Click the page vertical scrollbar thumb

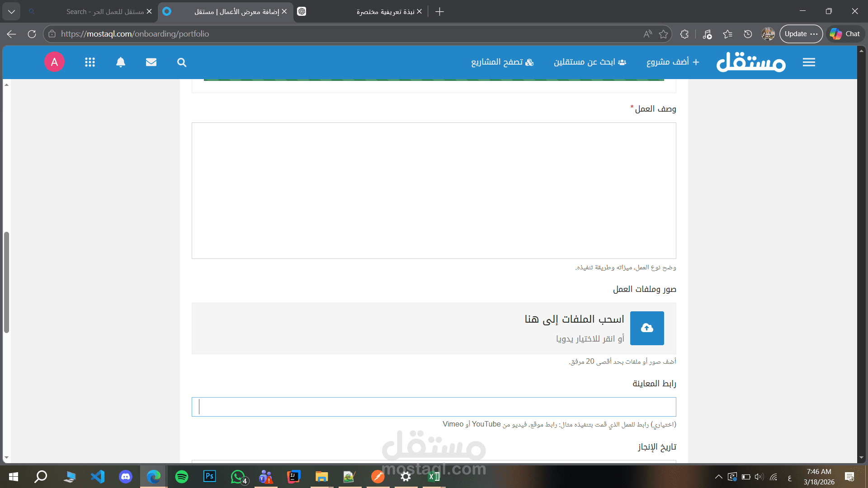6,282
